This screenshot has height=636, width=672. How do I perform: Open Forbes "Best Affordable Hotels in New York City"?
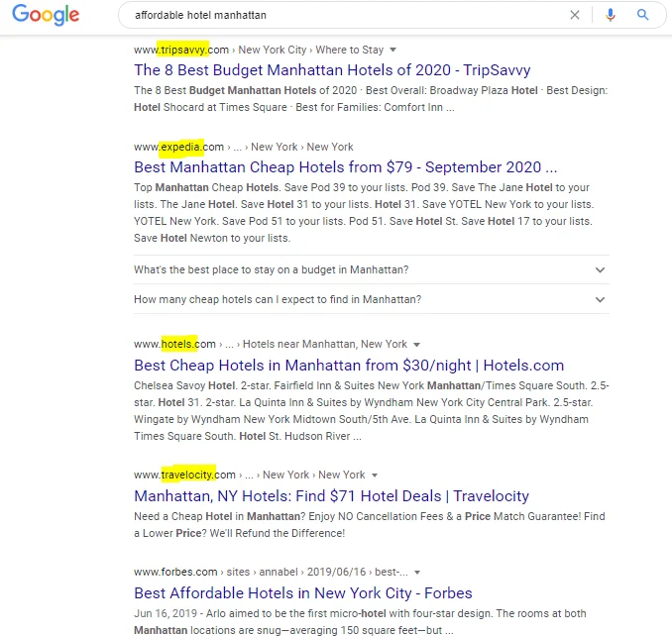click(303, 593)
